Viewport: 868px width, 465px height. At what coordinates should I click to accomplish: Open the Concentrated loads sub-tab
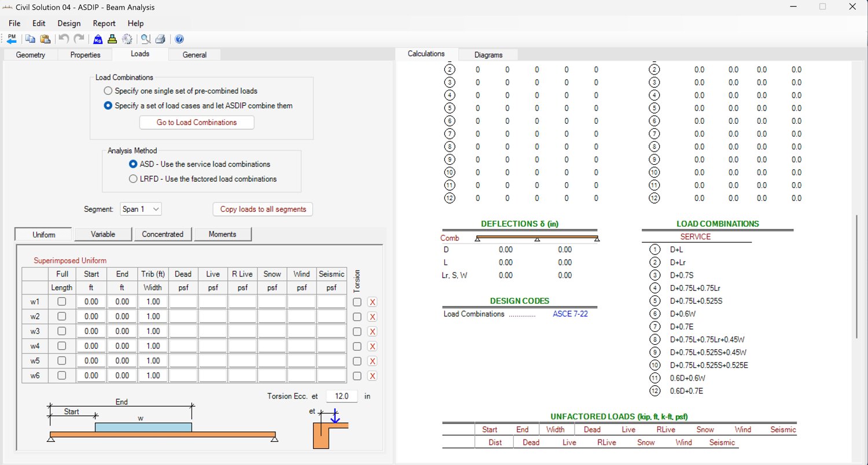[163, 234]
